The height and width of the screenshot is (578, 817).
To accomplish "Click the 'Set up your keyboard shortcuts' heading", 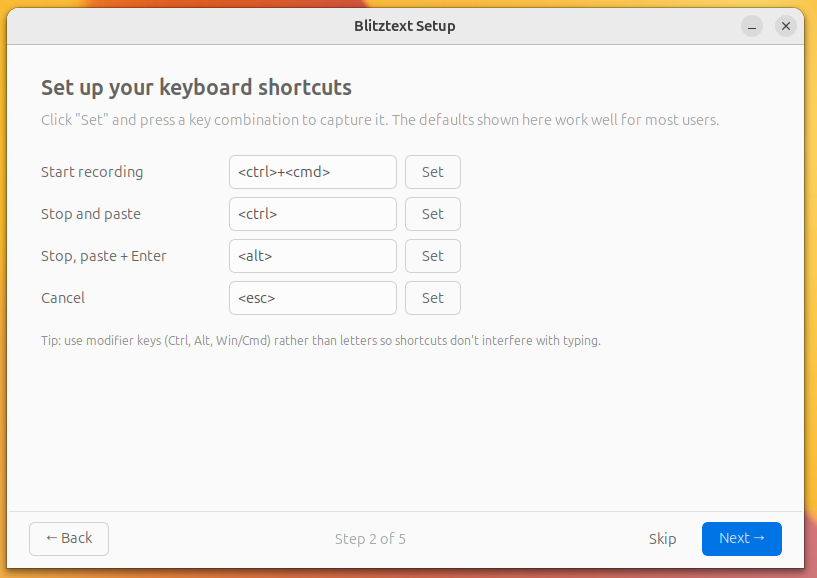I will (x=196, y=88).
